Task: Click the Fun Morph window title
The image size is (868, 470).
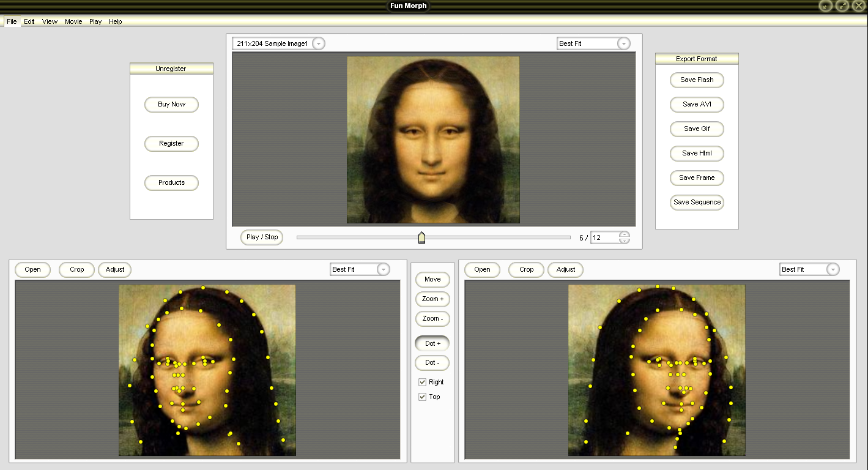Action: coord(409,6)
